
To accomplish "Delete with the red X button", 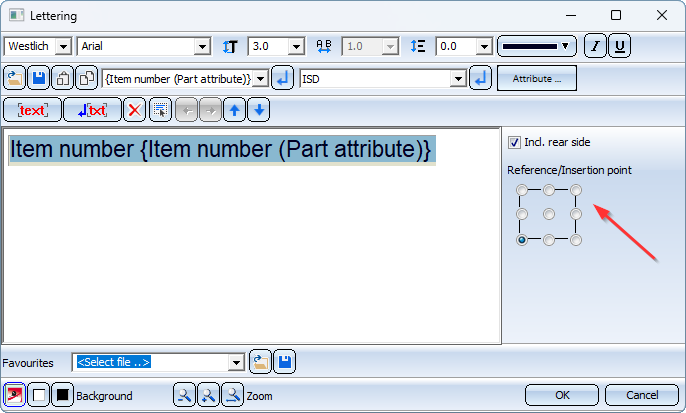I will pyautogui.click(x=134, y=110).
